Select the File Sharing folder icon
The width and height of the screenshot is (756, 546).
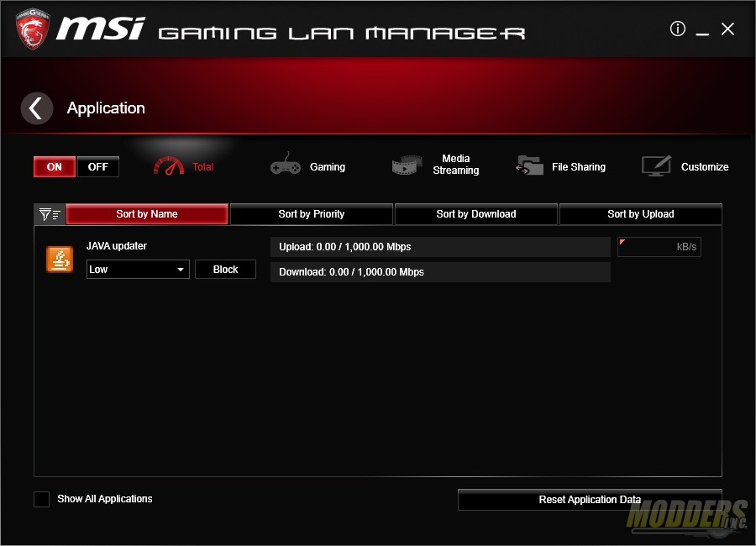[x=529, y=165]
